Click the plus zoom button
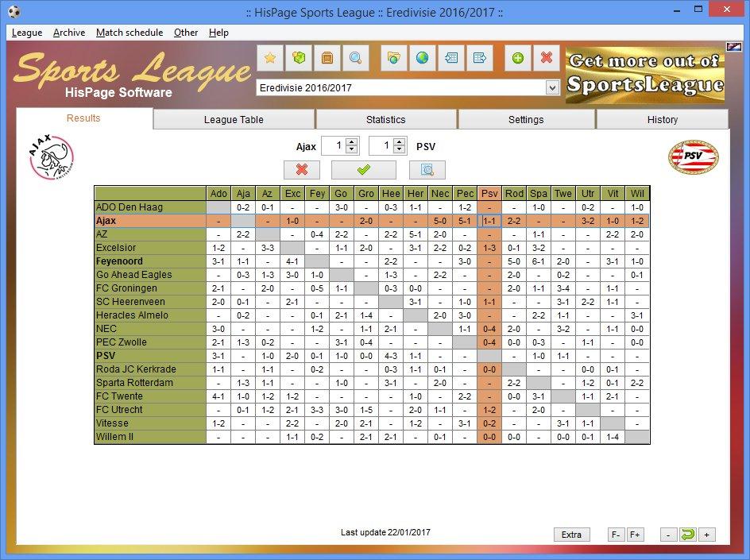Viewport: 750px width, 560px height. click(x=707, y=535)
